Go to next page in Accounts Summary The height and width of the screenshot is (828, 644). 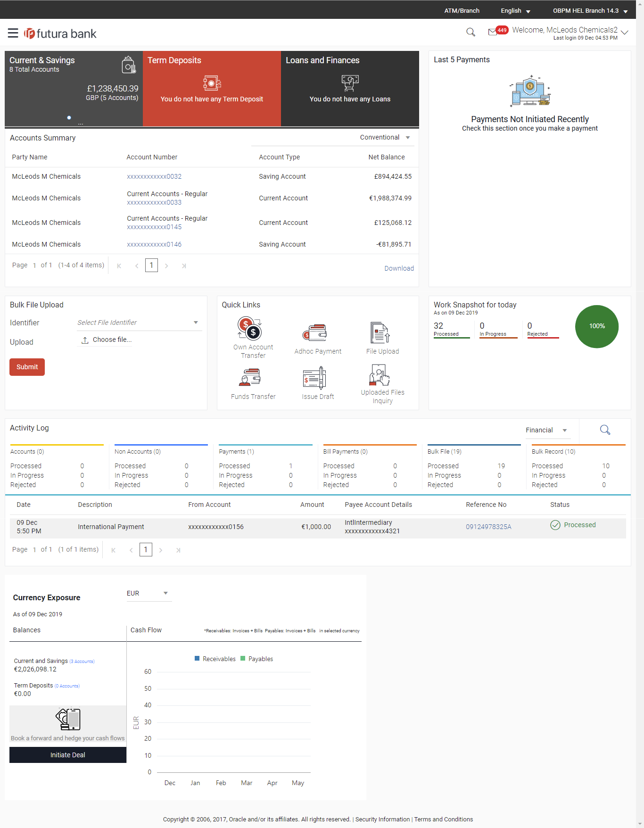[x=166, y=266]
